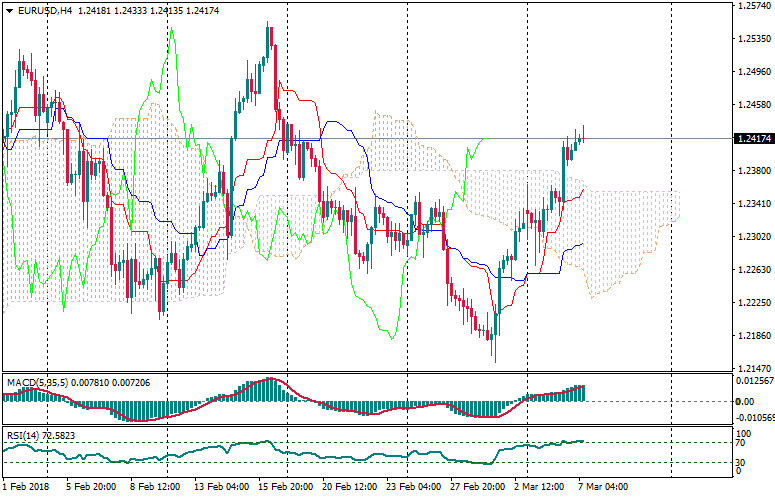Click the 20 Feb 12:00 time label
Viewport: 775px width, 498px height.
coord(350,487)
